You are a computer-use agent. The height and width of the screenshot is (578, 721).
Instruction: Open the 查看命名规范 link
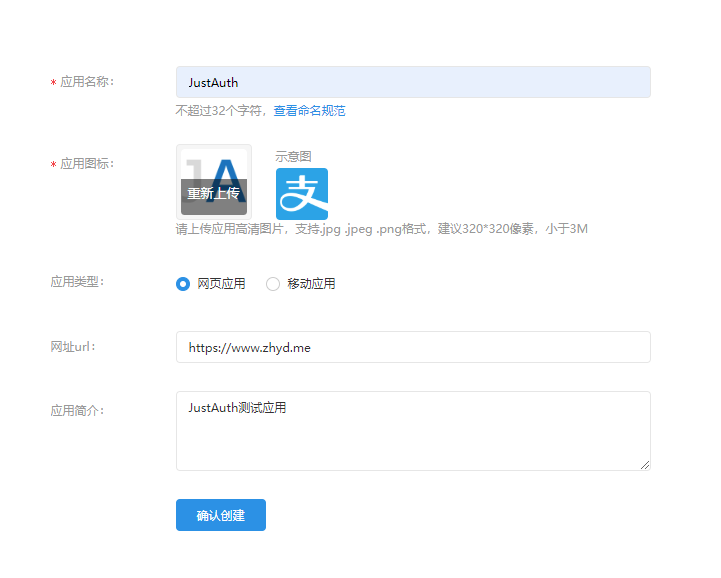pyautogui.click(x=309, y=111)
